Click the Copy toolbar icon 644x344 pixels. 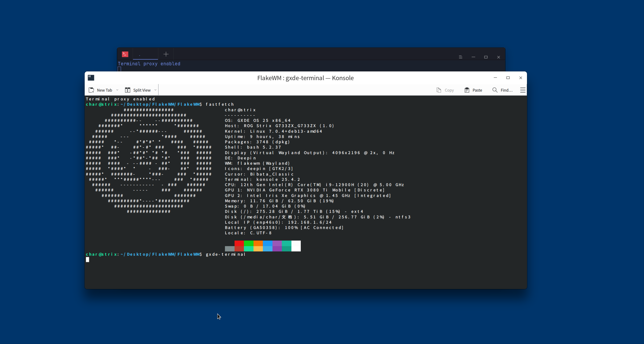[439, 90]
